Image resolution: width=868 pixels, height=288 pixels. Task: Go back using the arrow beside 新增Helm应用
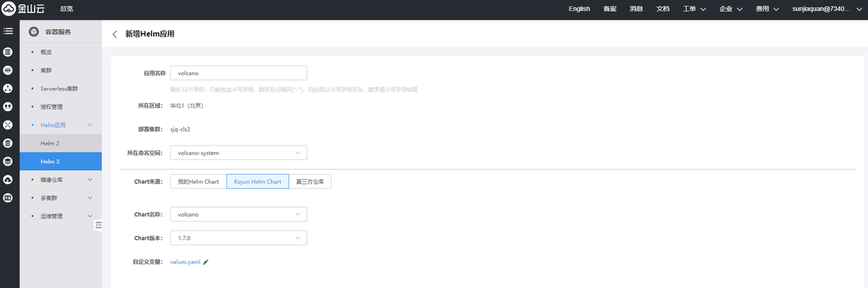(x=115, y=34)
